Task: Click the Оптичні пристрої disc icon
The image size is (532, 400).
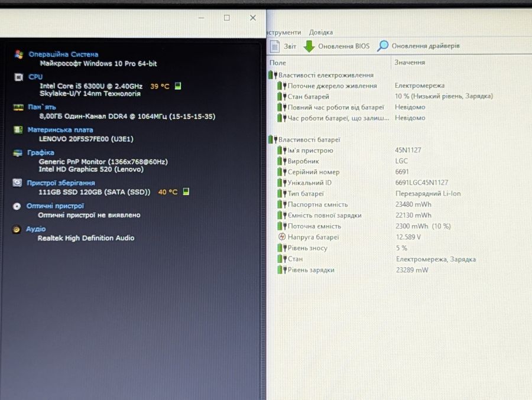Action: point(17,206)
